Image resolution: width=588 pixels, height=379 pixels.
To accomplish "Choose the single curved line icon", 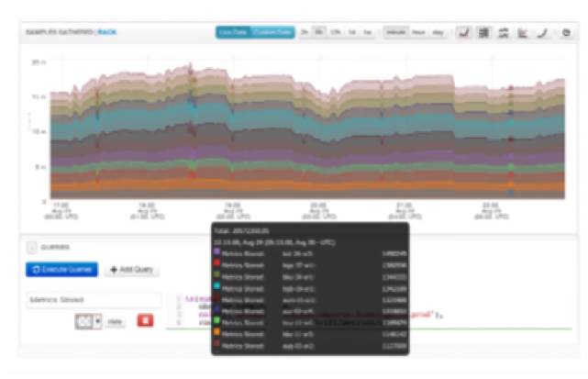I will [542, 33].
